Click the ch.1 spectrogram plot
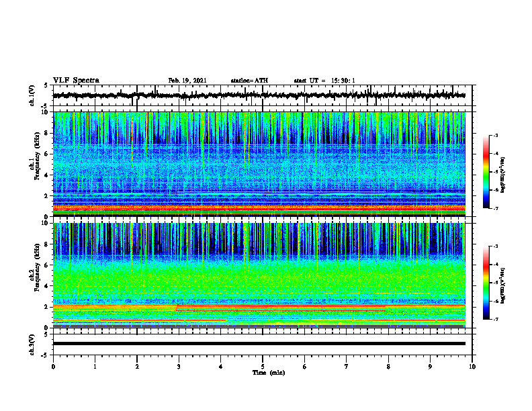Viewport: 532px width, 411px height. coord(259,164)
